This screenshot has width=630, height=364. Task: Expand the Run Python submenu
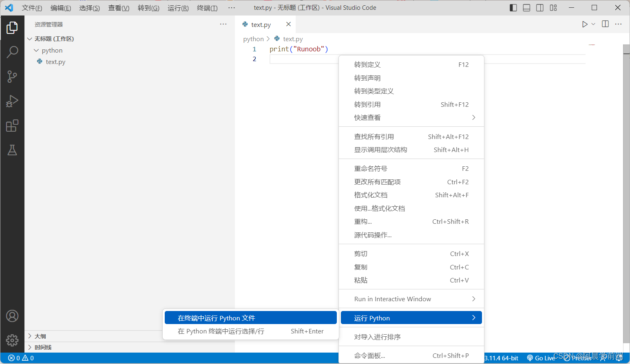tap(411, 318)
